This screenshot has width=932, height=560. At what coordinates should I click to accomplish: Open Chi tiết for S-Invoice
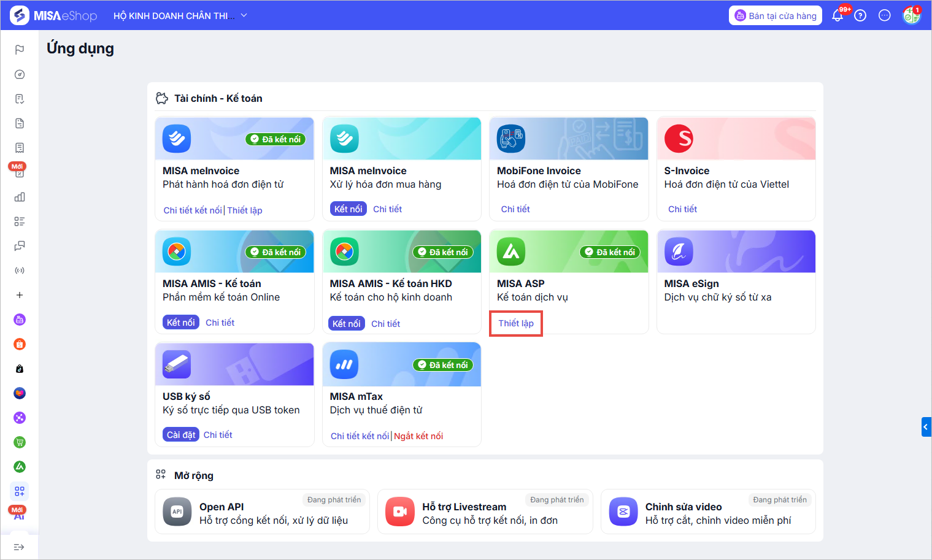point(682,209)
